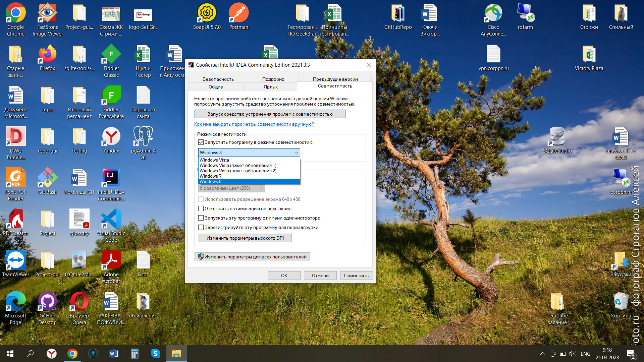Open Skype icon in the taskbar
The width and height of the screenshot is (644, 362).
point(155,354)
